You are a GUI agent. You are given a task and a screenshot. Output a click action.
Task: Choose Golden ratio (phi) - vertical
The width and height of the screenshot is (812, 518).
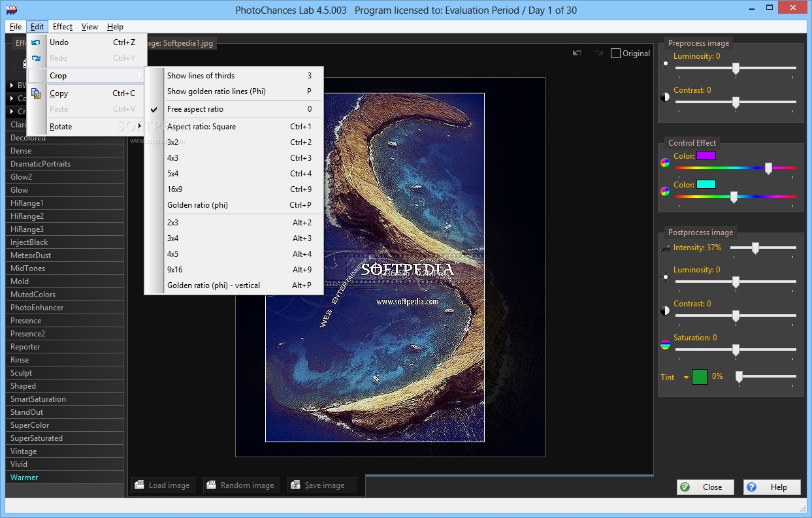click(x=234, y=285)
